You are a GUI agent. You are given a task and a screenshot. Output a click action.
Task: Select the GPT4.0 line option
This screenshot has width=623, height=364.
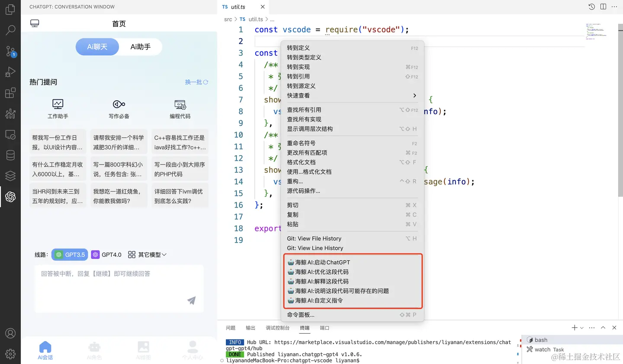click(106, 255)
